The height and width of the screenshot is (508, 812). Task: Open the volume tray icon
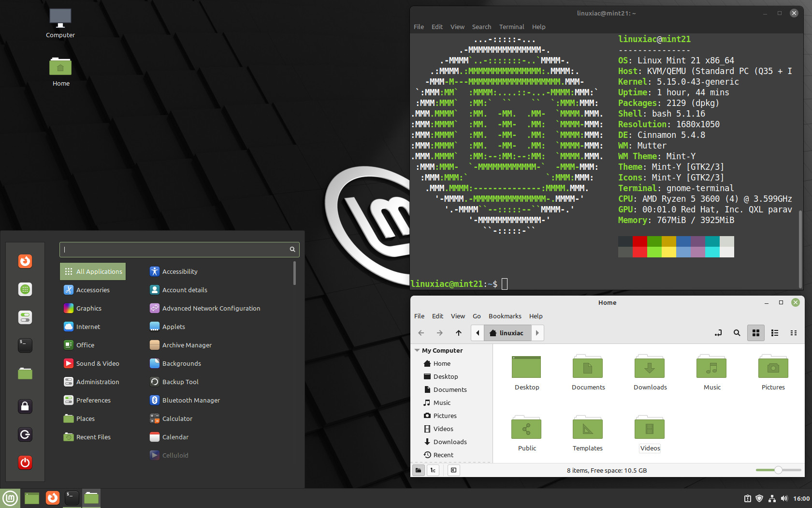784,498
